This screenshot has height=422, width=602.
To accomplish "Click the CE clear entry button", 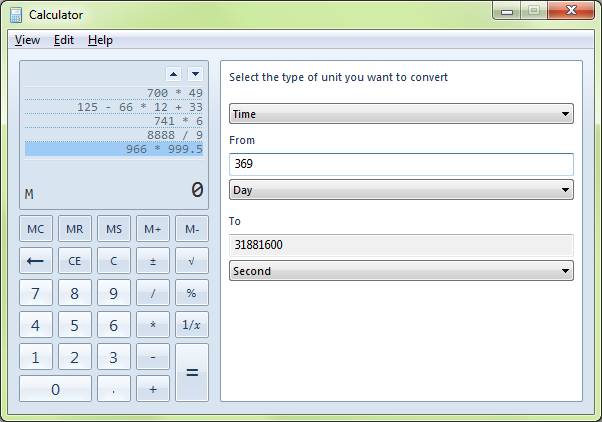I will [x=75, y=261].
